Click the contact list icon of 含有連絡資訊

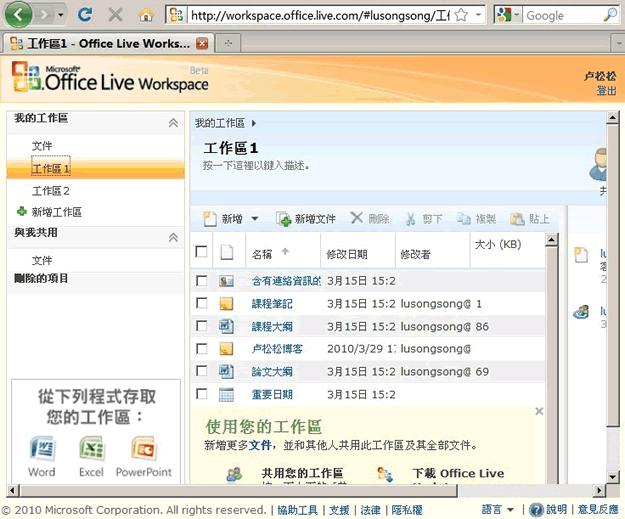tap(226, 281)
